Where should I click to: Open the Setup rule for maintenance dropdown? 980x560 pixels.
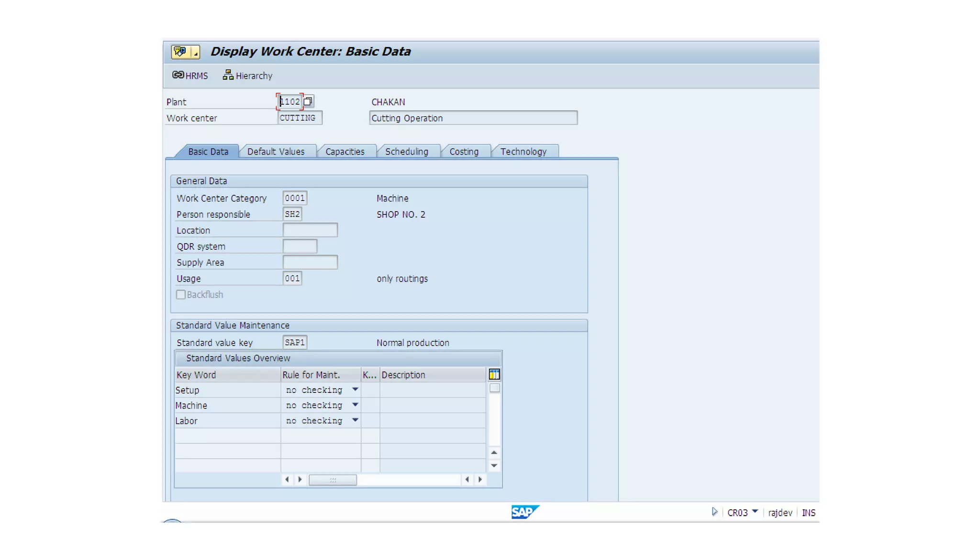click(x=355, y=390)
